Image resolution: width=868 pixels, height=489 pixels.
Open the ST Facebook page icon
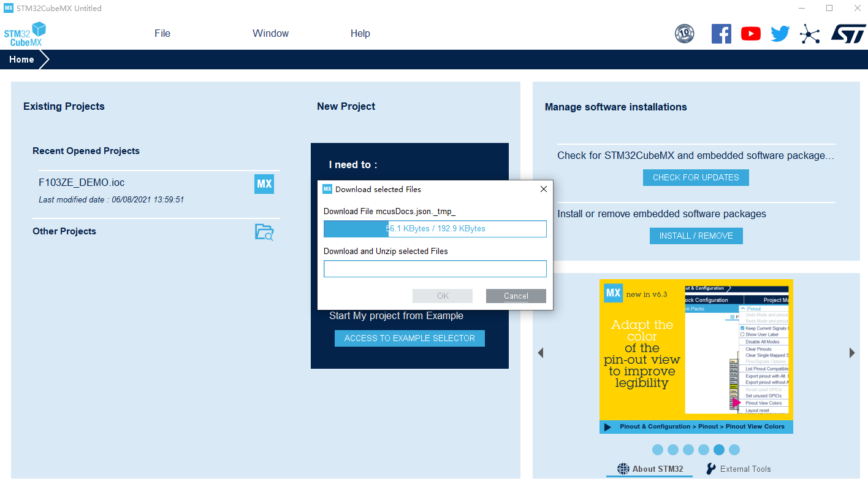(x=721, y=34)
